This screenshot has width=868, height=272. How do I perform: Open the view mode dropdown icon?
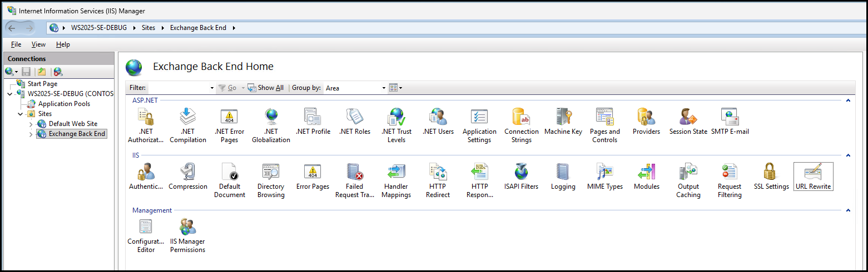pyautogui.click(x=395, y=88)
